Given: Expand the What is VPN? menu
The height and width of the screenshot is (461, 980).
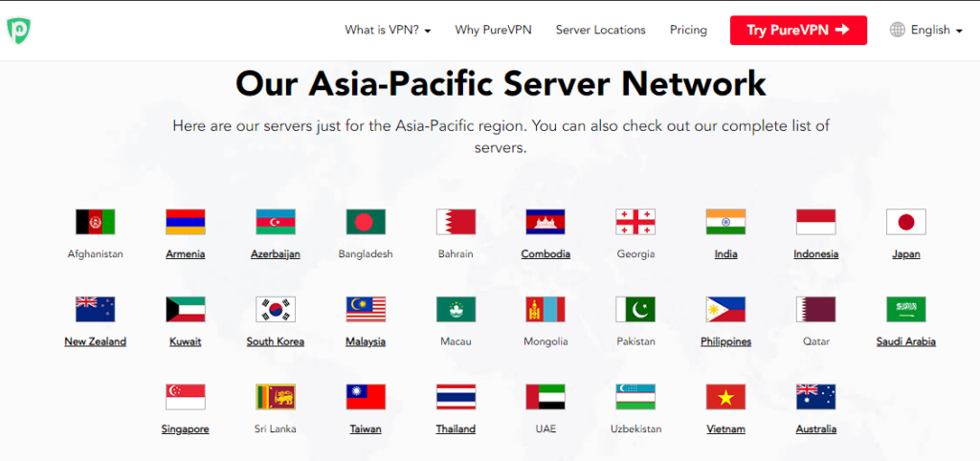Looking at the screenshot, I should 388,30.
